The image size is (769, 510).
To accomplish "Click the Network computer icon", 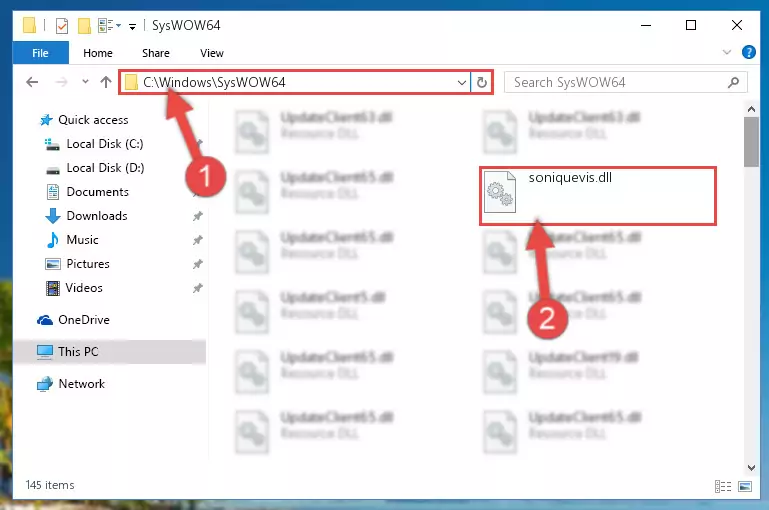I will pyautogui.click(x=45, y=383).
